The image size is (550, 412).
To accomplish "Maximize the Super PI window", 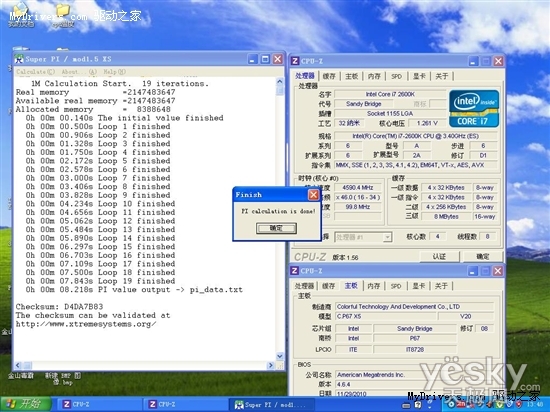I will [265, 59].
